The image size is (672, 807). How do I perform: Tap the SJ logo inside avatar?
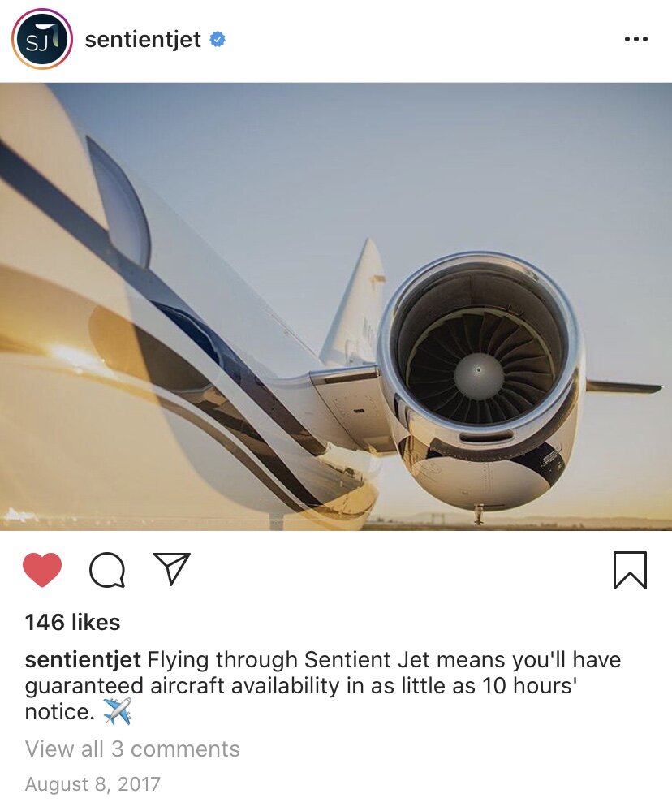41,40
